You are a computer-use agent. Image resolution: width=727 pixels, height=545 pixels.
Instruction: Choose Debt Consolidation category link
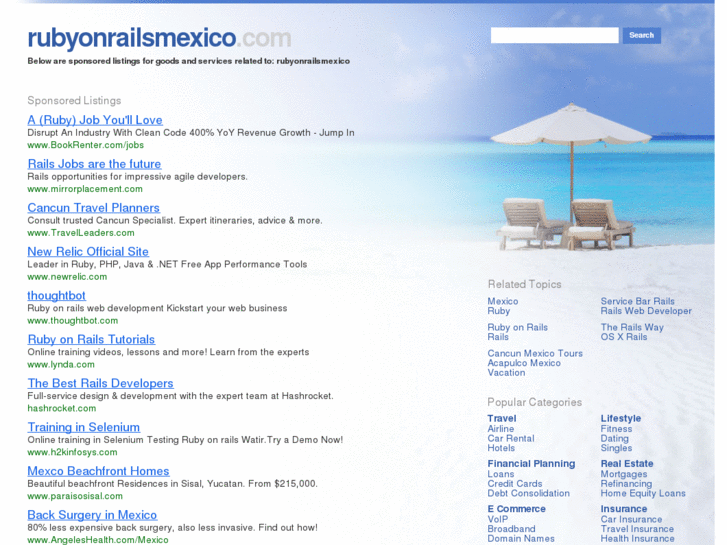coord(528,494)
